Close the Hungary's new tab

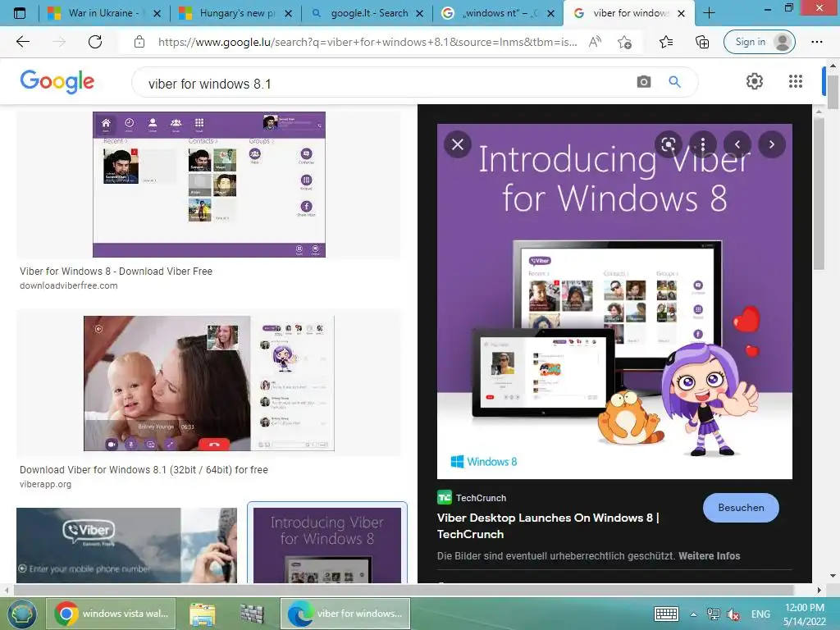(x=288, y=13)
